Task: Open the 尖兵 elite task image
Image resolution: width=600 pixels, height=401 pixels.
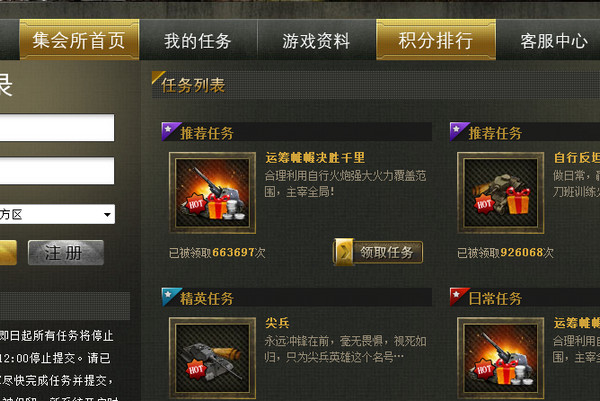Action: [212, 358]
